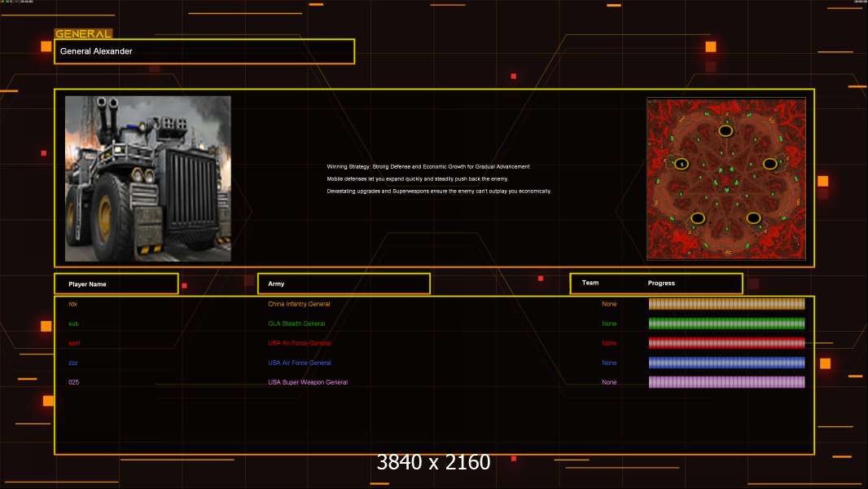Click the green None team value for sub
This screenshot has width=868, height=489.
[x=609, y=324]
